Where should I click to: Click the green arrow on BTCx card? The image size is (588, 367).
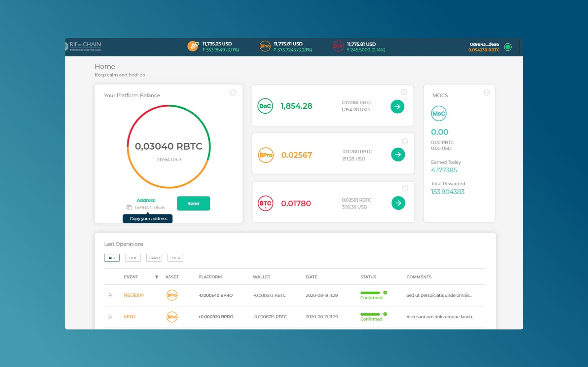click(x=398, y=203)
